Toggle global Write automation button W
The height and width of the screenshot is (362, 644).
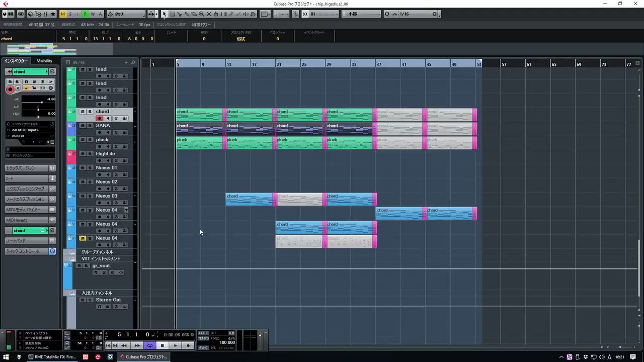coord(93,14)
